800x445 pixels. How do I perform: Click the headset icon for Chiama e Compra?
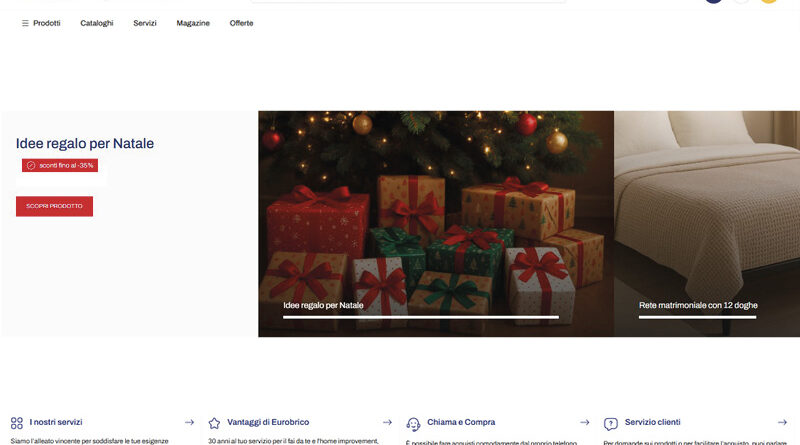click(413, 424)
